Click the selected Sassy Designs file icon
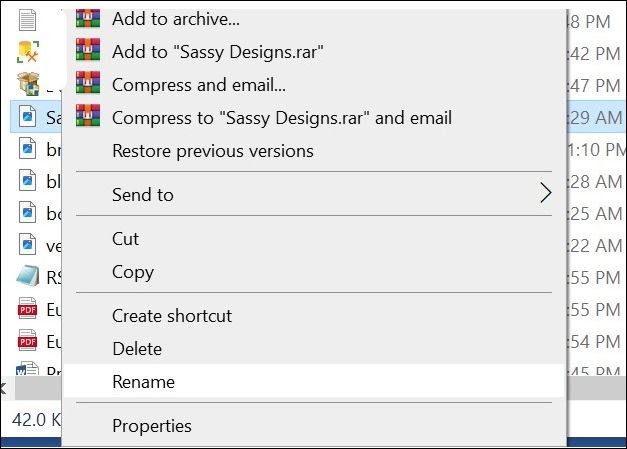The width and height of the screenshot is (627, 449). click(x=28, y=117)
